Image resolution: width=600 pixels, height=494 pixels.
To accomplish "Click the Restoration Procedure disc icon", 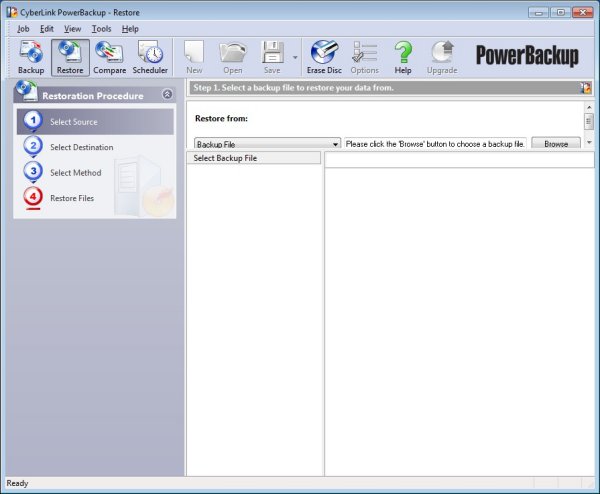I will 27,91.
